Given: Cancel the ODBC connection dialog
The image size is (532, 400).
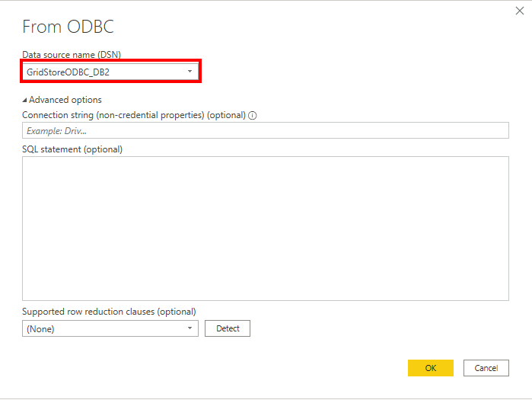Looking at the screenshot, I should (x=486, y=368).
